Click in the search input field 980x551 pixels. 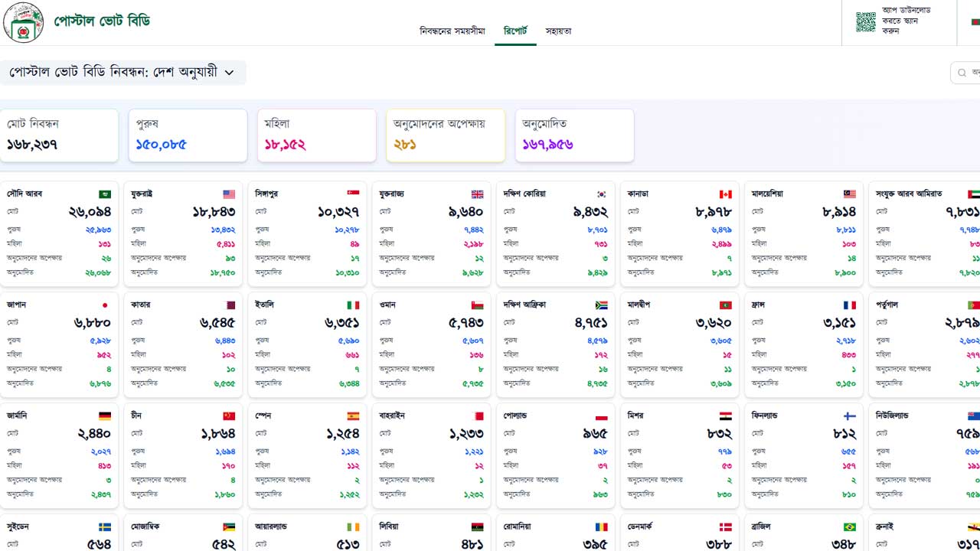(x=969, y=73)
